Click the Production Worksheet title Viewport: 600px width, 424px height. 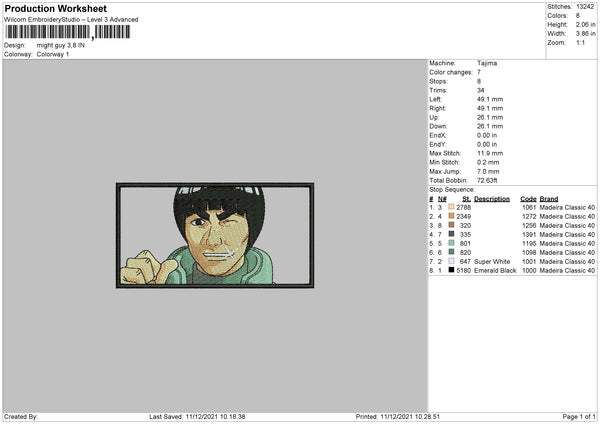point(55,8)
